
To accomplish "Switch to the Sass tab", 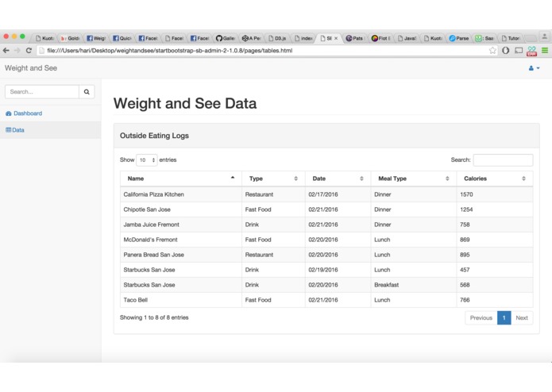I will [x=484, y=38].
